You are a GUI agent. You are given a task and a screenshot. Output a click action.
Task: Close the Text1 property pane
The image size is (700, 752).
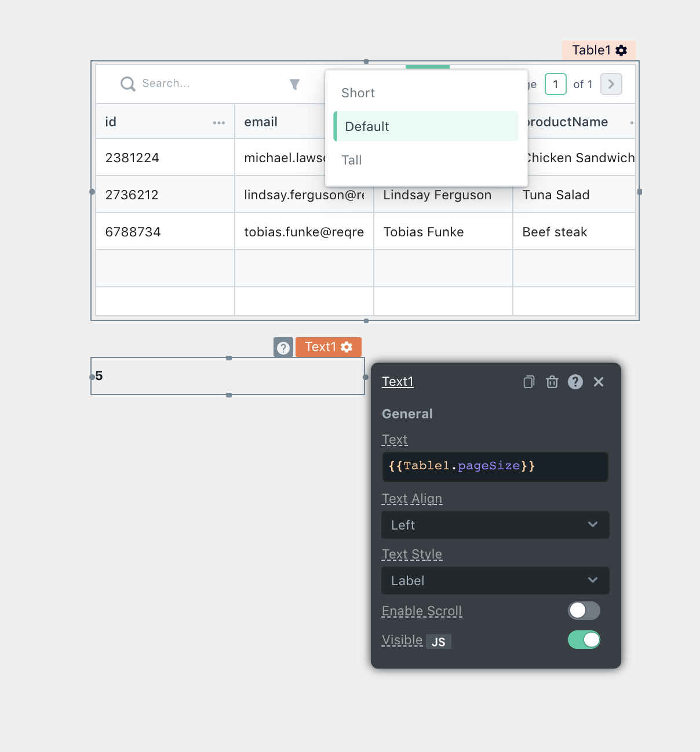599,382
